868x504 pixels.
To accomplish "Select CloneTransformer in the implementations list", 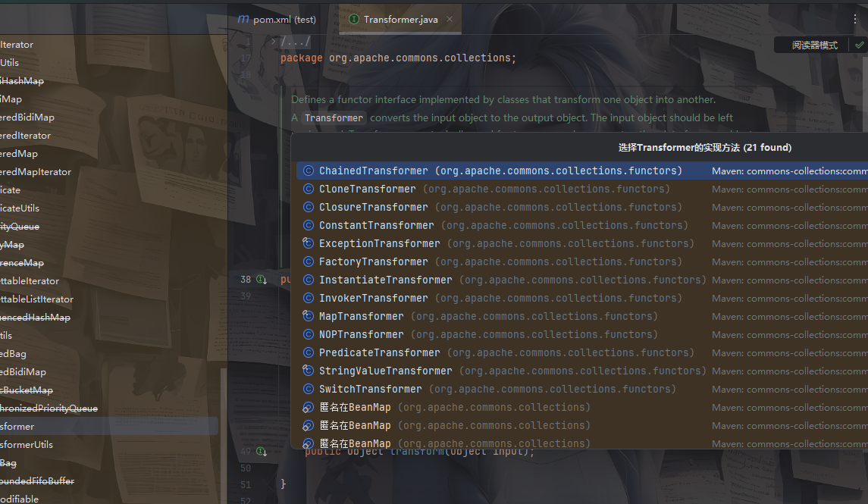I will pos(582,189).
